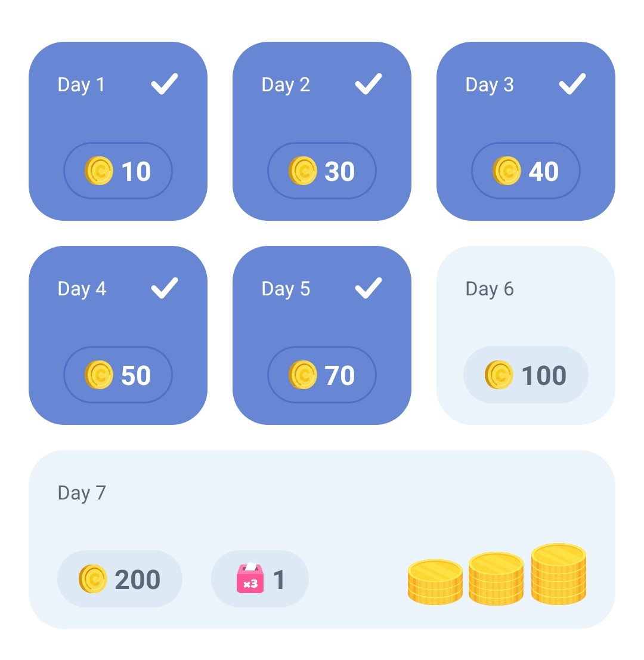
Task: Click the Day 1 coin icon
Action: [99, 171]
